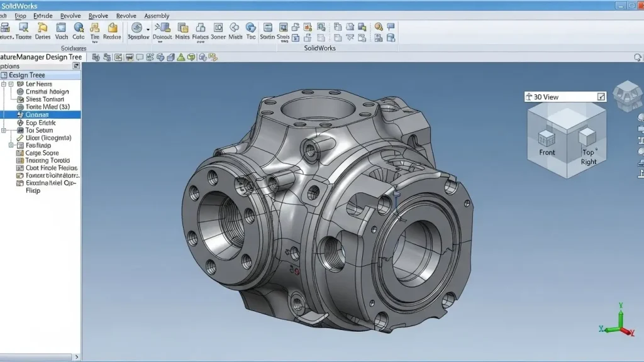Collapse the Top Setup tree branch
This screenshot has height=362, width=644.
point(3,130)
